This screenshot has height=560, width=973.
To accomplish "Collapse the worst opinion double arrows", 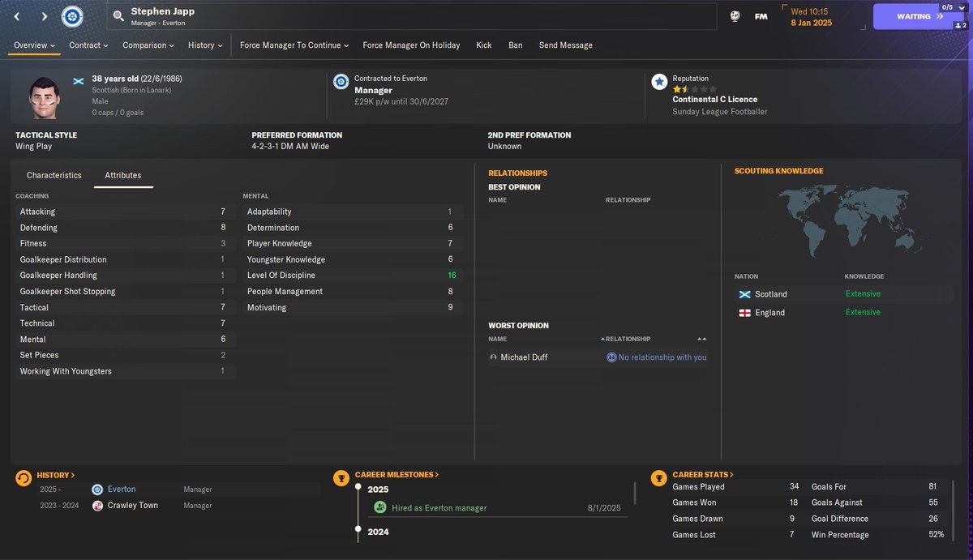I will (x=701, y=339).
